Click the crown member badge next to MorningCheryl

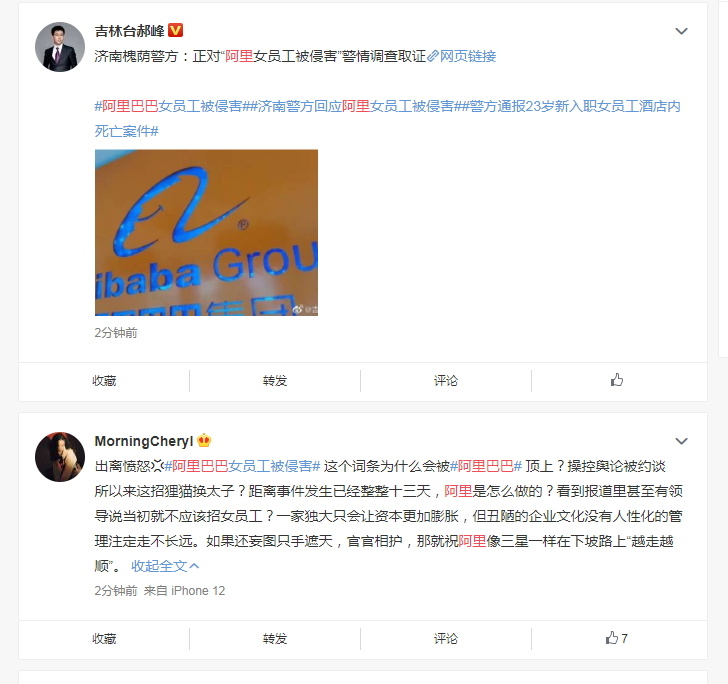click(x=204, y=440)
